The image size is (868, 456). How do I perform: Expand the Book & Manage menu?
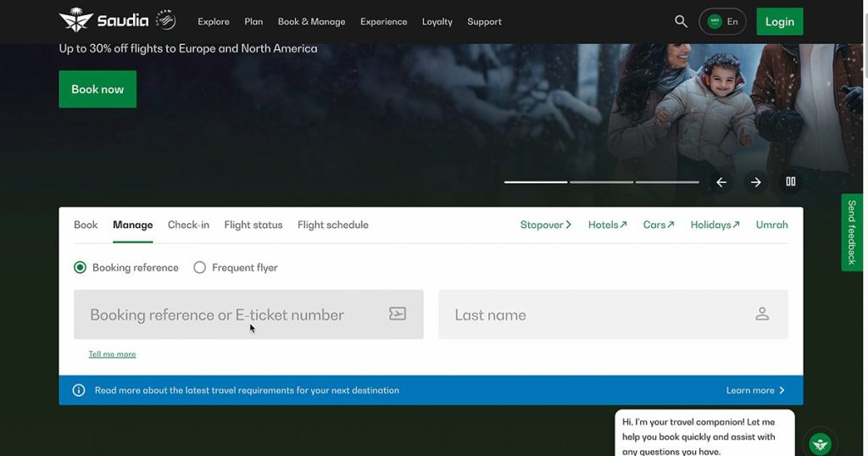coord(311,22)
